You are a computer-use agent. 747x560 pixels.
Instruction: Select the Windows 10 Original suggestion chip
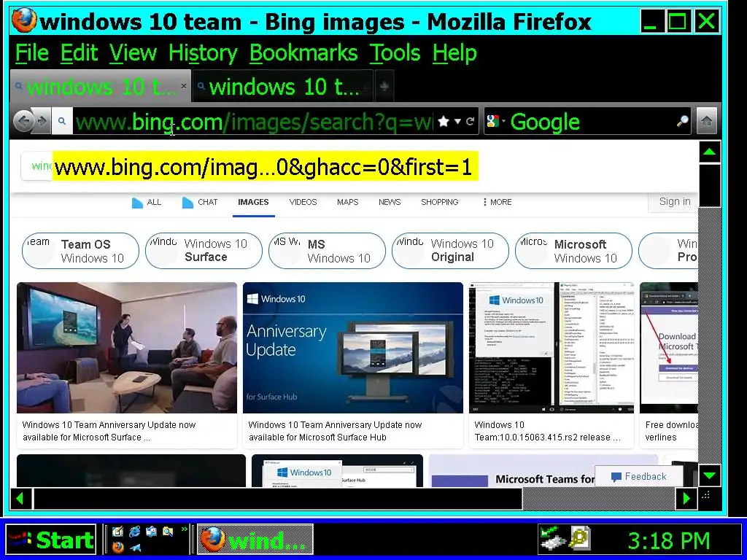pos(450,251)
